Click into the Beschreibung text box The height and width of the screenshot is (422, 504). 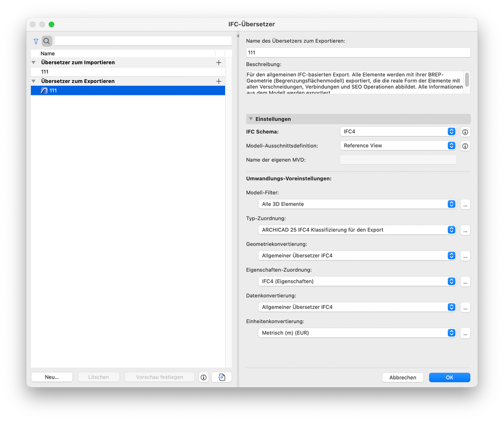tap(355, 83)
